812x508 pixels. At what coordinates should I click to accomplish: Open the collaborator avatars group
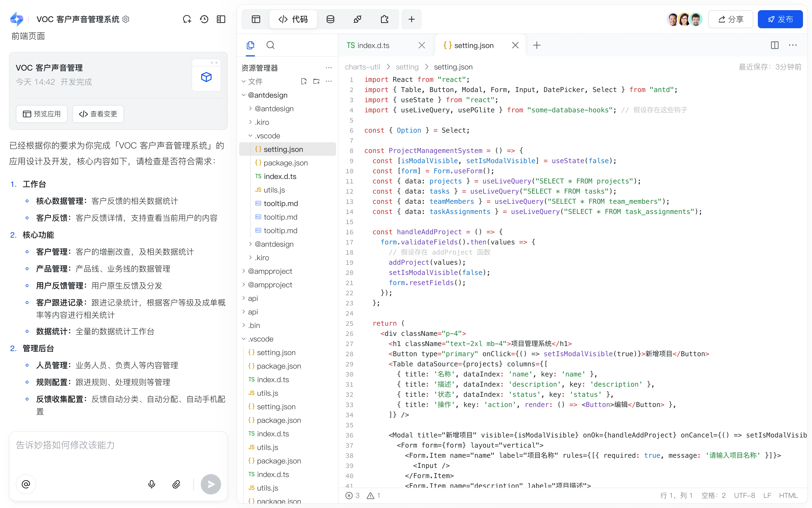click(685, 19)
